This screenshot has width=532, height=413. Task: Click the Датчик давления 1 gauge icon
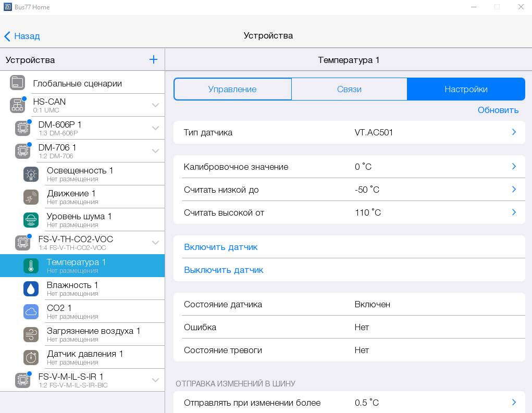[x=31, y=358]
